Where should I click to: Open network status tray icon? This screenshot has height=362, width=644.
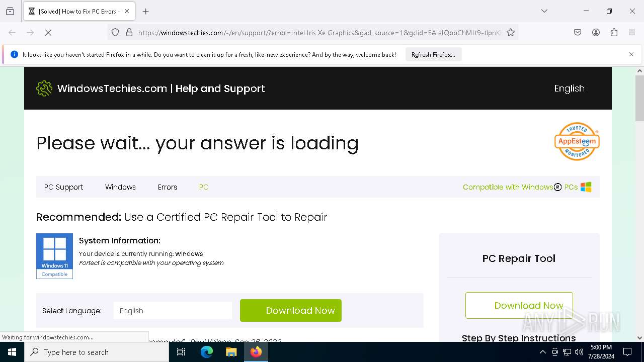pos(567,352)
